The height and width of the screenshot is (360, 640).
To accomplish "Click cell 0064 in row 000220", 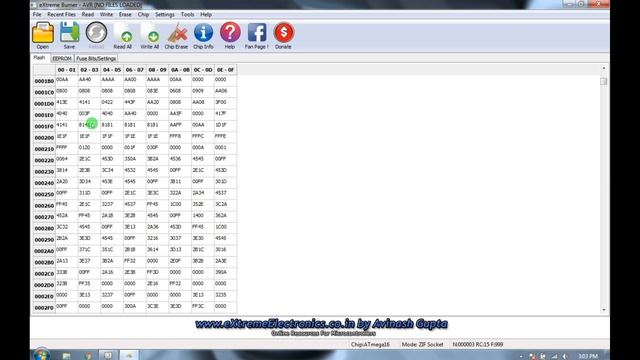I will pos(67,160).
